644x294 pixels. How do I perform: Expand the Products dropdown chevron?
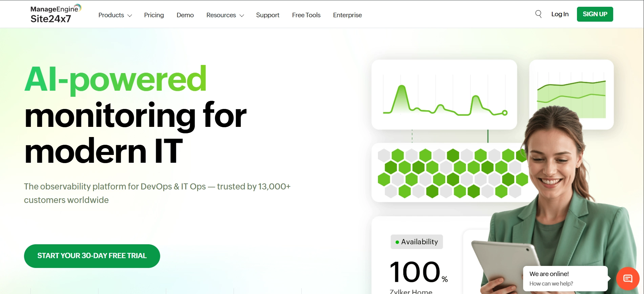pyautogui.click(x=130, y=16)
